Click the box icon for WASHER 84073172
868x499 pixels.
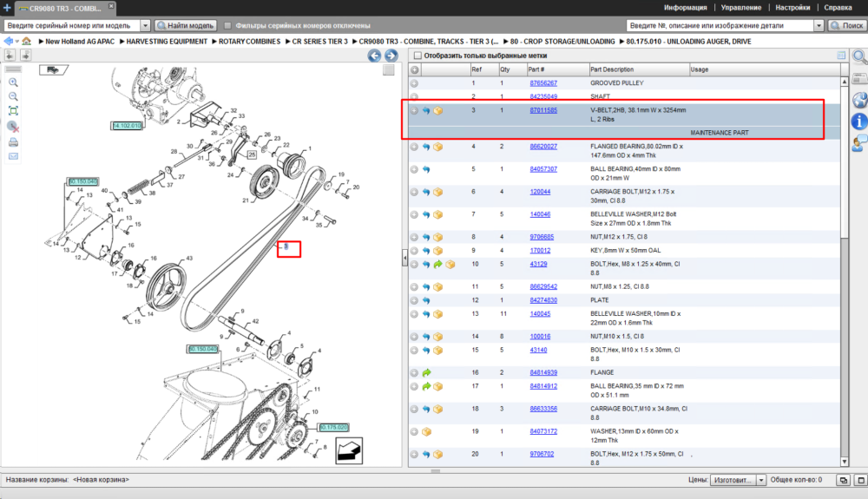426,431
